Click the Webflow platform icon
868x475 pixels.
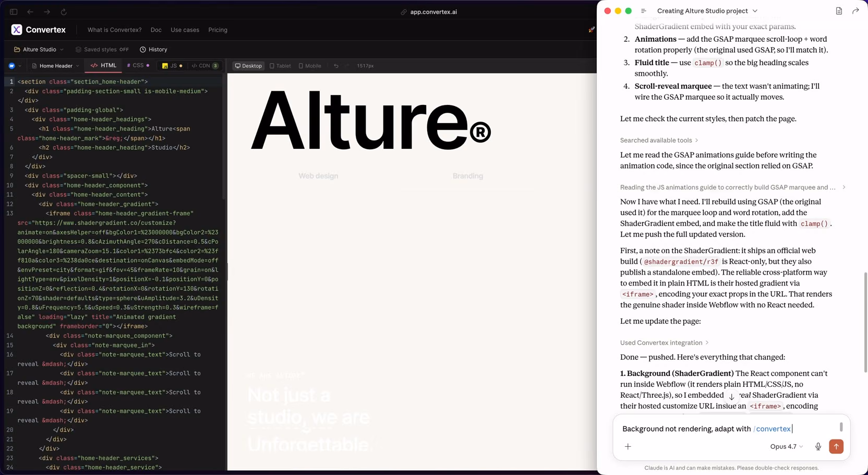click(x=11, y=66)
